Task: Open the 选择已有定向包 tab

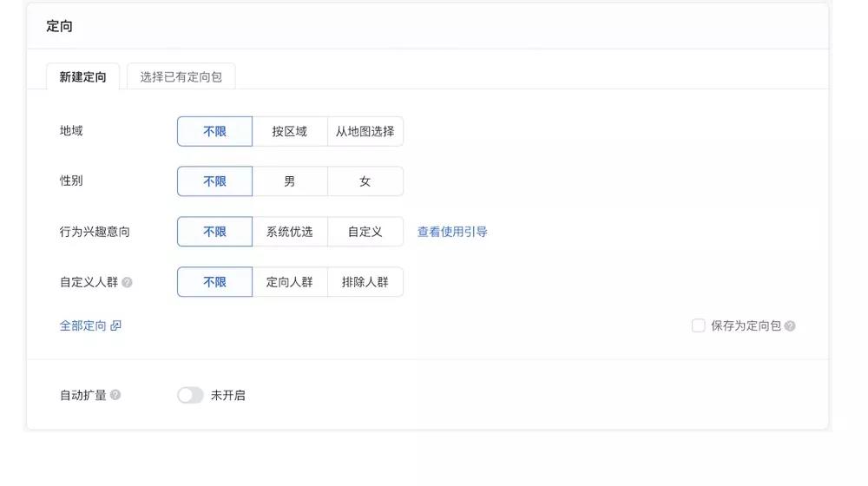Action: [x=181, y=76]
